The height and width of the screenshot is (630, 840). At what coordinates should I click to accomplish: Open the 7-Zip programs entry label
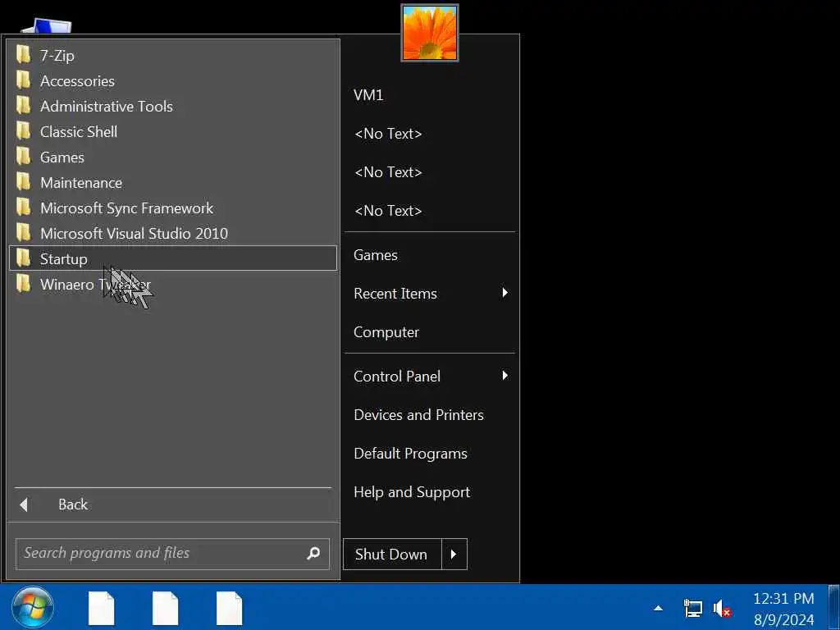[57, 56]
